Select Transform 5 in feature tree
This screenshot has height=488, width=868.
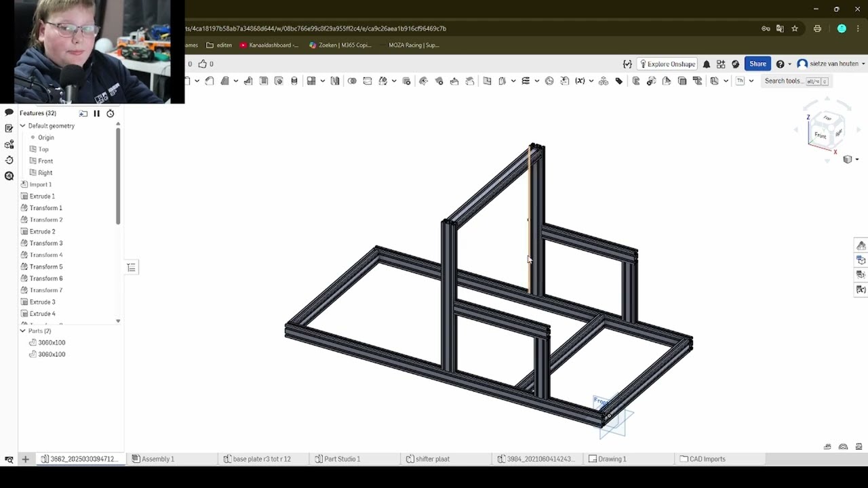46,266
